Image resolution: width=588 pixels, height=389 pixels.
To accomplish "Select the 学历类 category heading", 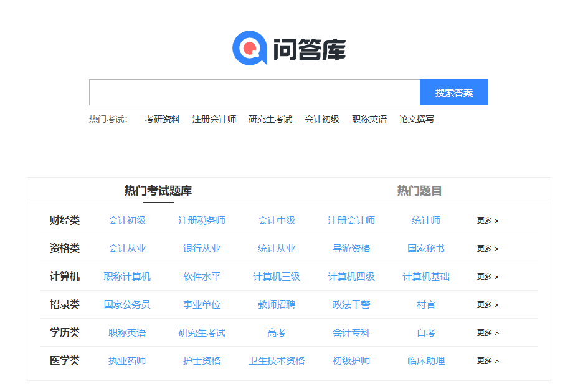I will coord(65,332).
